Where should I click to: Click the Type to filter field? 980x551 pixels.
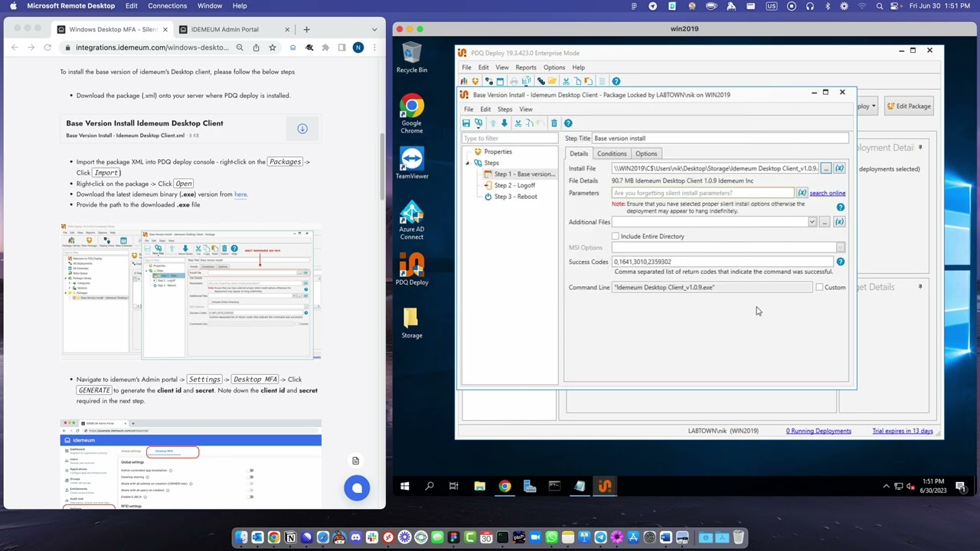(509, 139)
